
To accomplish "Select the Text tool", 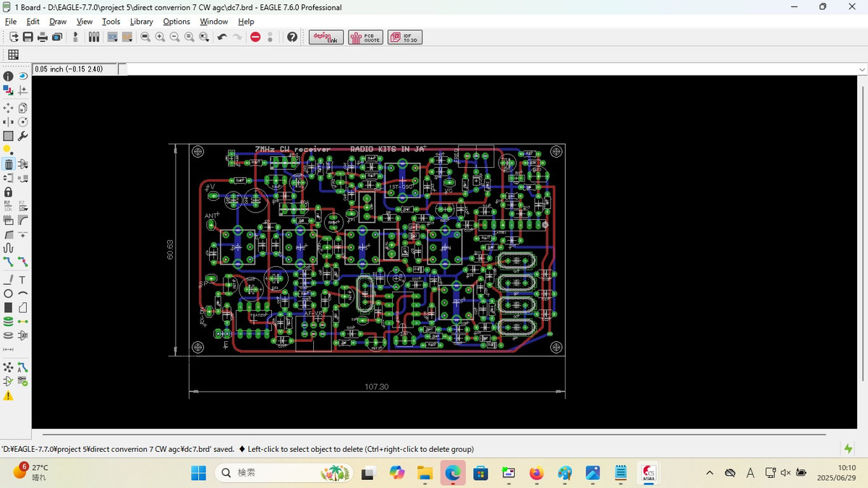I will (x=23, y=280).
